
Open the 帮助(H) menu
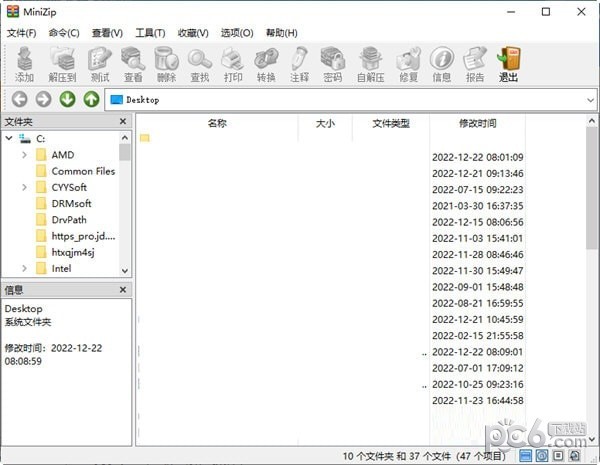coord(282,33)
